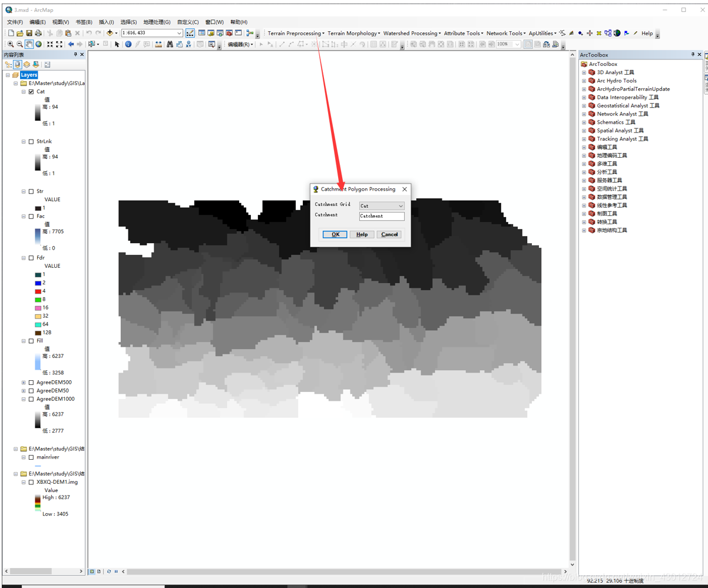Open the Search window icon
The height and width of the screenshot is (588, 708).
pyautogui.click(x=220, y=33)
